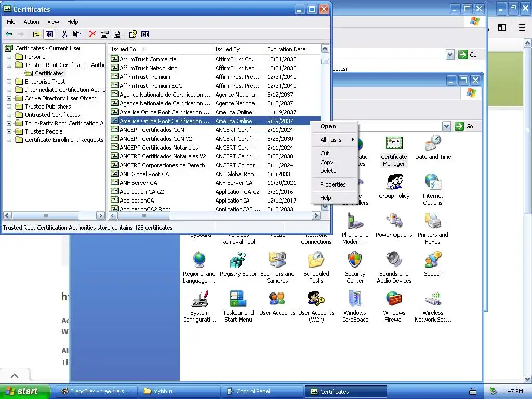Open All Tasks submenu in context menu
This screenshot has width=532, height=399.
[334, 140]
